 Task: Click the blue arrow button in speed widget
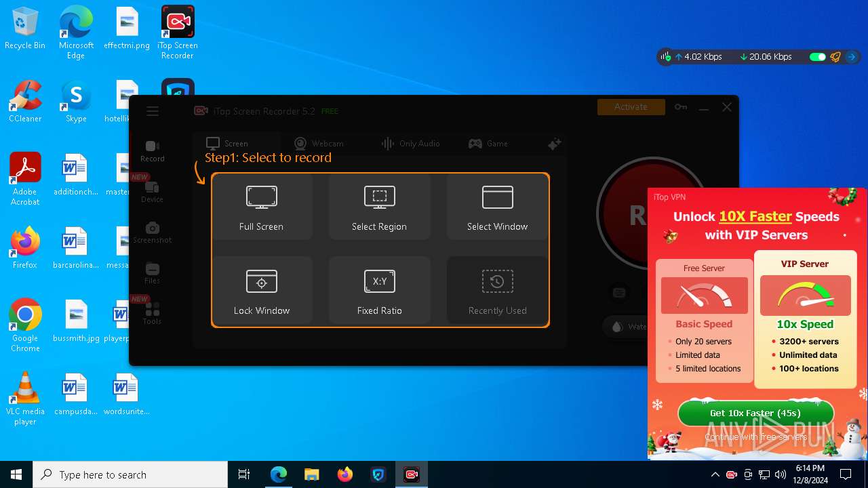(x=852, y=57)
